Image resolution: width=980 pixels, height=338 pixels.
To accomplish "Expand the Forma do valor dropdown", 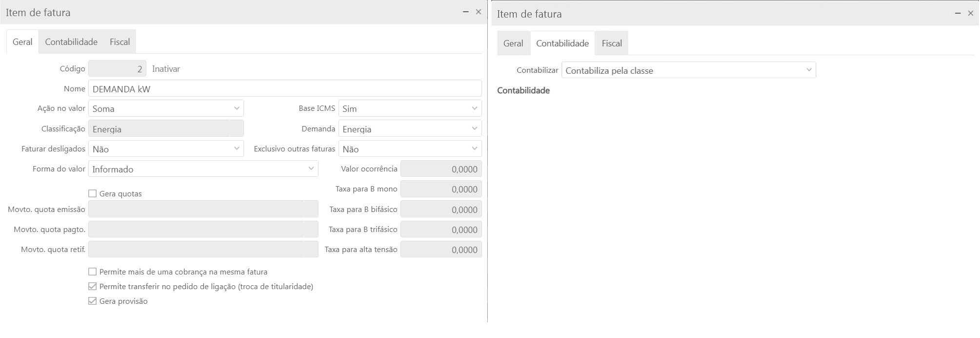I will click(203, 169).
